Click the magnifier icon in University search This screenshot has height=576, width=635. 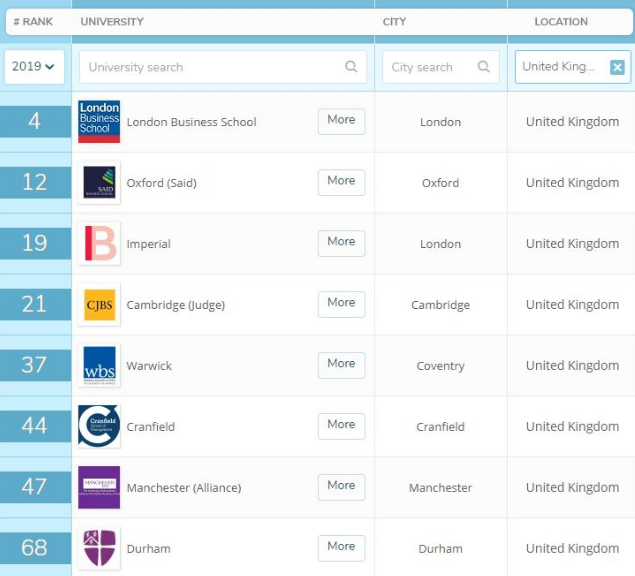pos(351,67)
